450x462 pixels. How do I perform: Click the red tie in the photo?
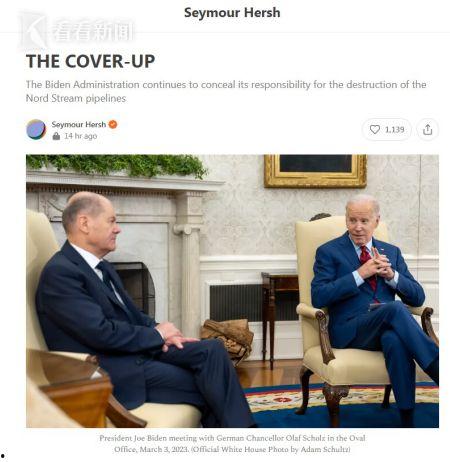pos(368,269)
